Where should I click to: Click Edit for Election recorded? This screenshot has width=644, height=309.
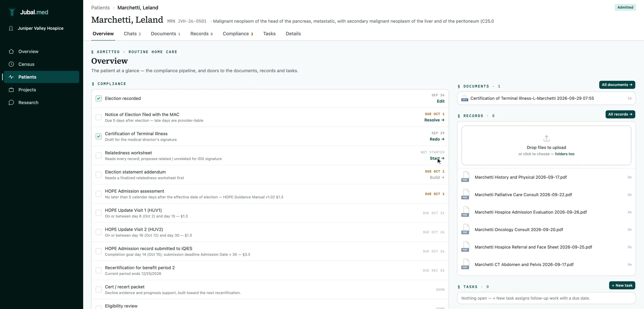[x=441, y=101]
